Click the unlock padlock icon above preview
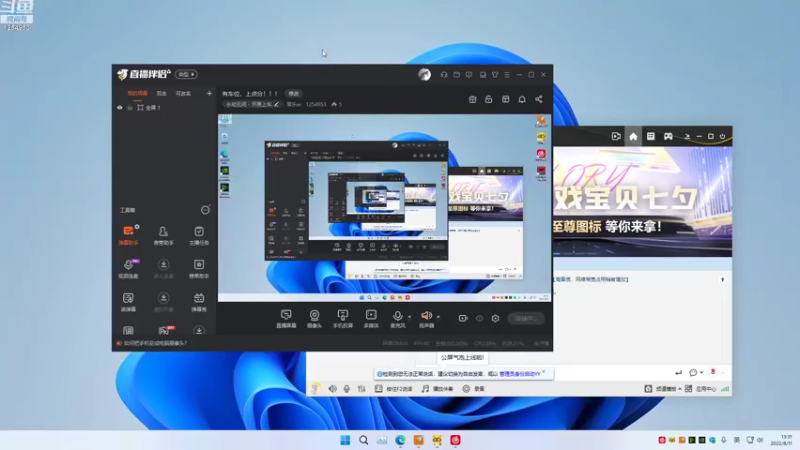The width and height of the screenshot is (800, 450). [x=489, y=99]
